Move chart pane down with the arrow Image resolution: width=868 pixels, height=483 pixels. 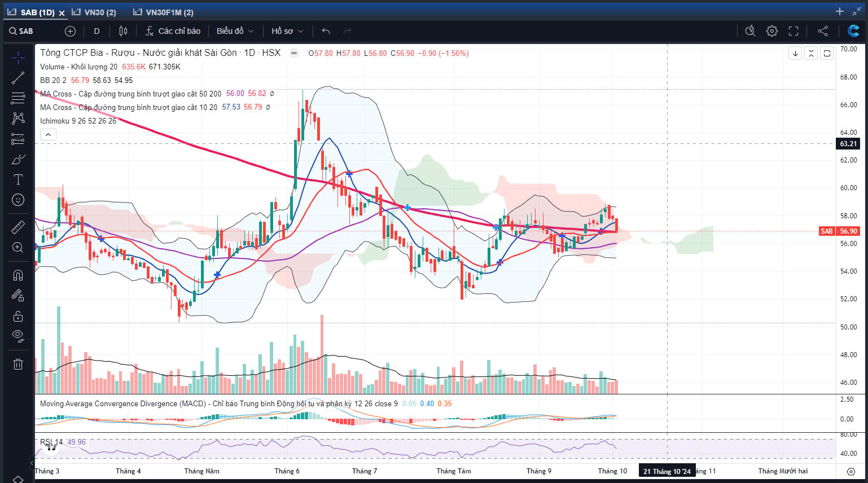pos(795,53)
